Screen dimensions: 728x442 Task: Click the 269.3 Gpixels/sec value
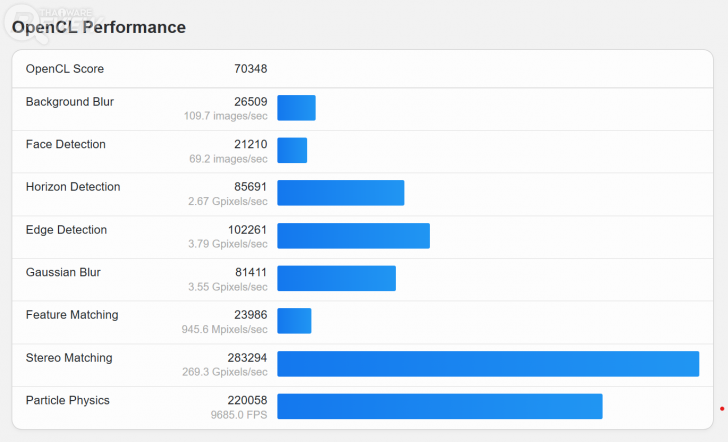[x=225, y=372]
